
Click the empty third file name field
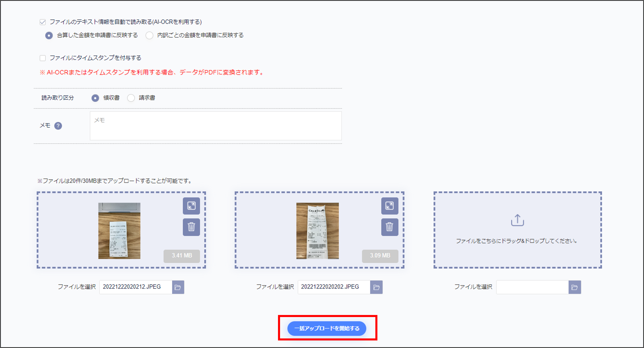(532, 287)
